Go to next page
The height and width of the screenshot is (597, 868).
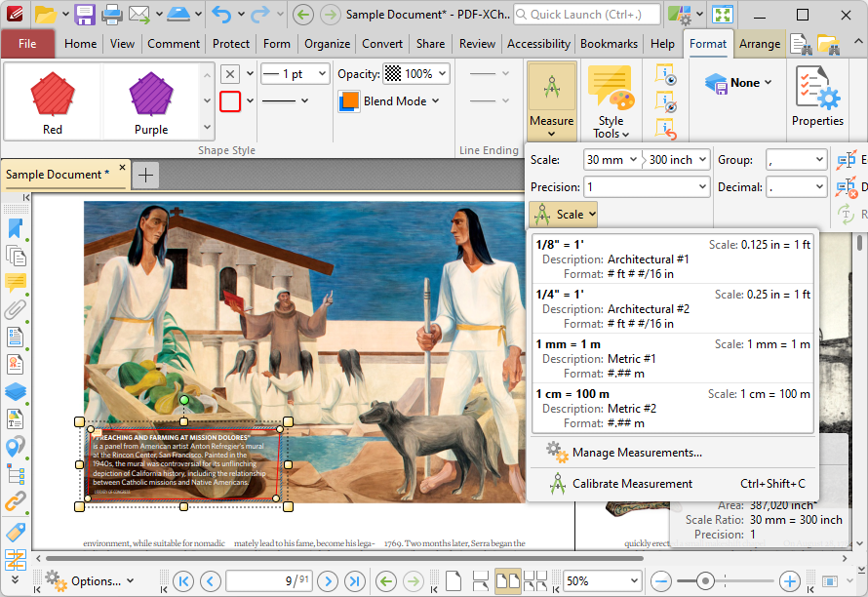pos(328,581)
